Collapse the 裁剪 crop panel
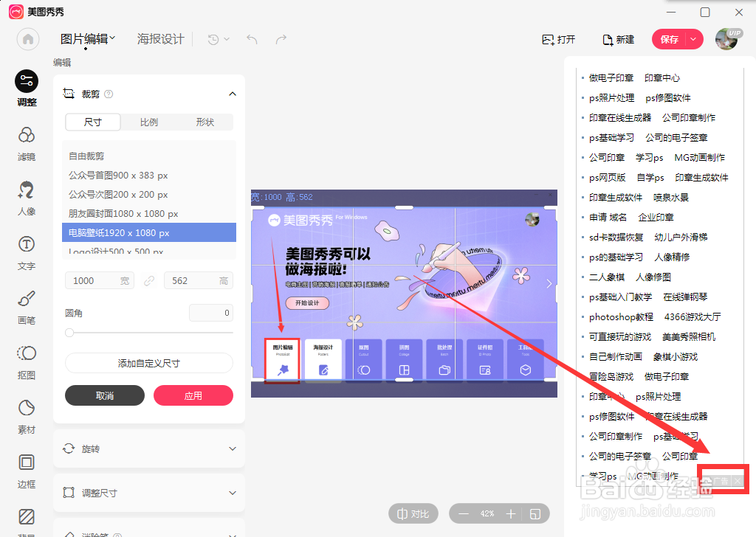756x537 pixels. coord(233,94)
